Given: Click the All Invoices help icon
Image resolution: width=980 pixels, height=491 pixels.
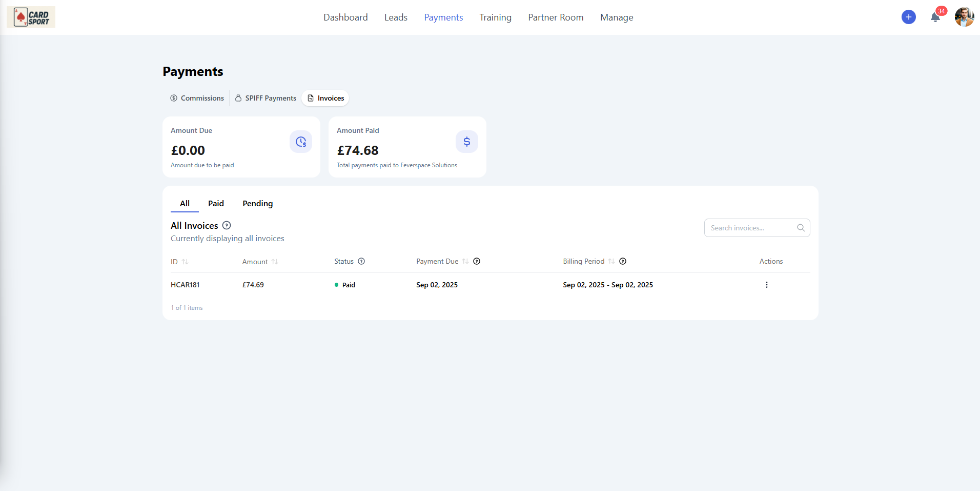Looking at the screenshot, I should (x=227, y=225).
